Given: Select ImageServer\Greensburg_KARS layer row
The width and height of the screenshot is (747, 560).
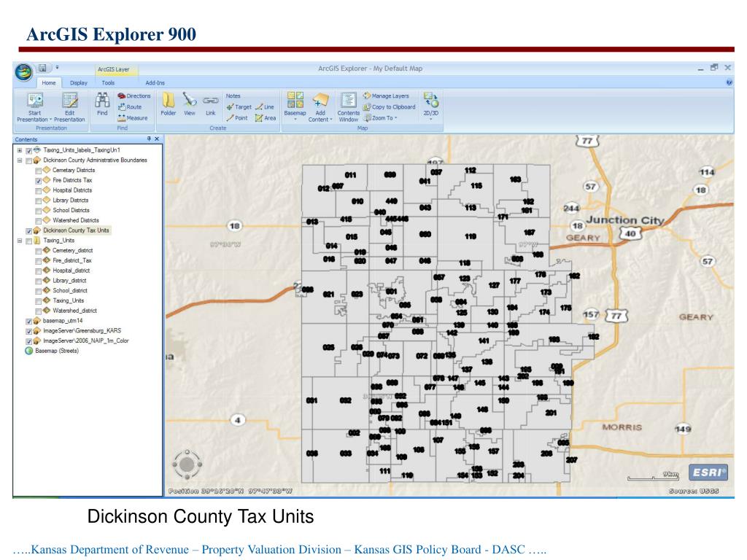Looking at the screenshot, I should coord(82,330).
